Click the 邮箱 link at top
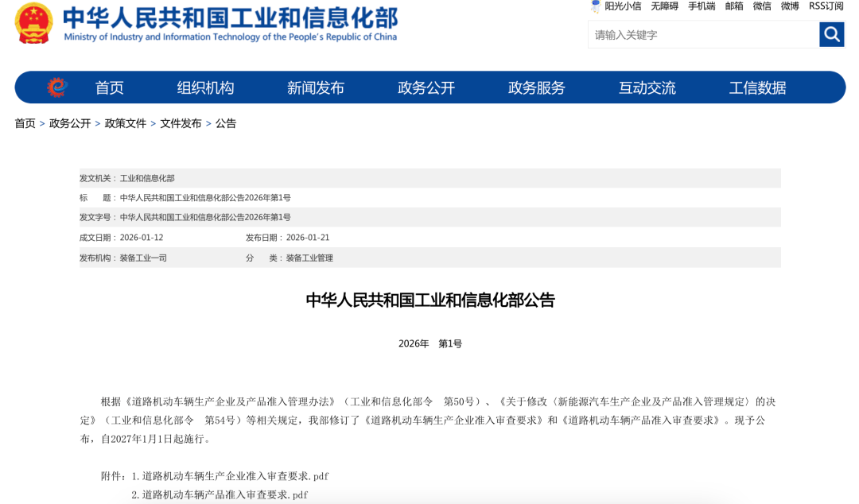This screenshot has width=859, height=504. (x=734, y=6)
